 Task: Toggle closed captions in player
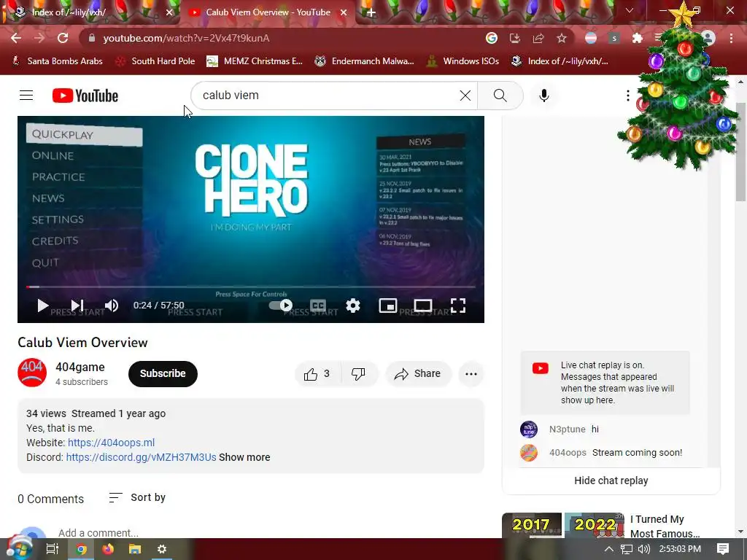tap(318, 306)
